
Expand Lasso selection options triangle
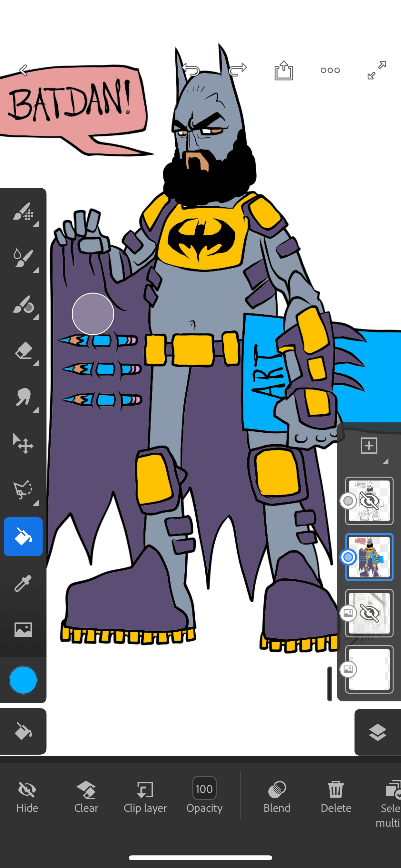click(36, 503)
